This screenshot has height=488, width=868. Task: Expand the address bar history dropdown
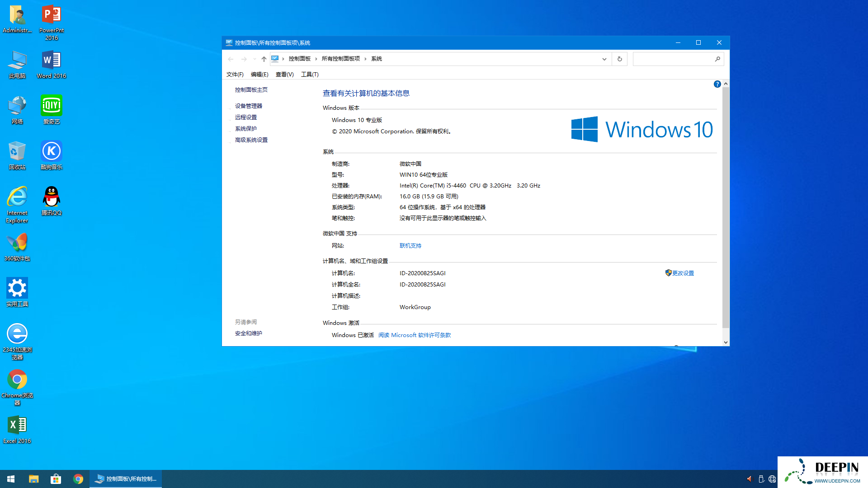tap(604, 59)
